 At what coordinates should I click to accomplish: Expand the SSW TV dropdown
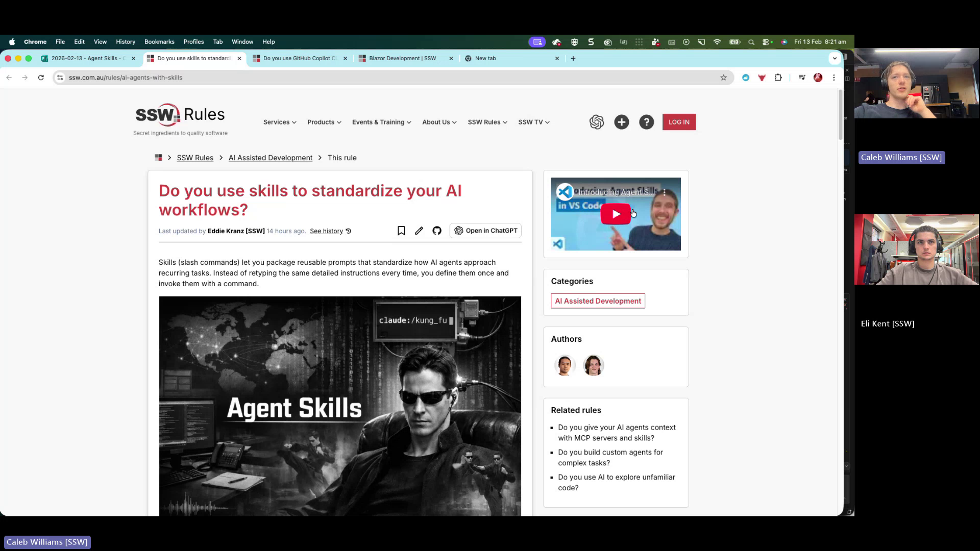[x=533, y=122]
